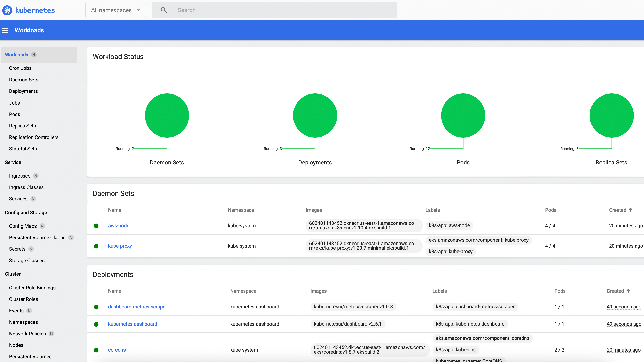
Task: Click the Kubernetes logo icon
Action: click(x=7, y=10)
